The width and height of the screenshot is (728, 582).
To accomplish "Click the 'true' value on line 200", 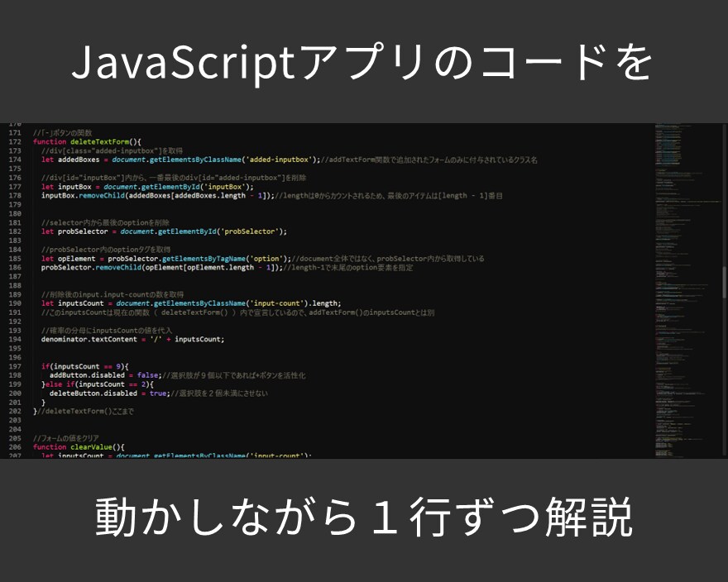I will pyautogui.click(x=158, y=394).
